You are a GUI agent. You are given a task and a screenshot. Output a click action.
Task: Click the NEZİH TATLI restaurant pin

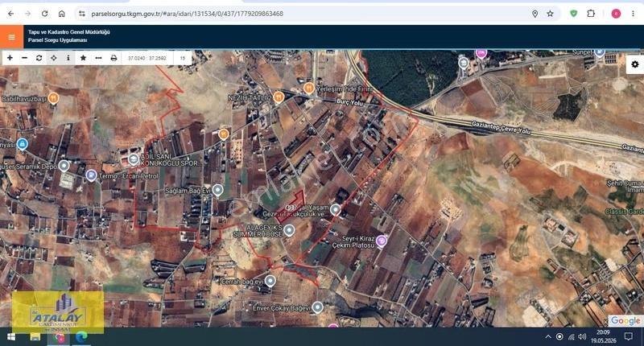(x=279, y=97)
